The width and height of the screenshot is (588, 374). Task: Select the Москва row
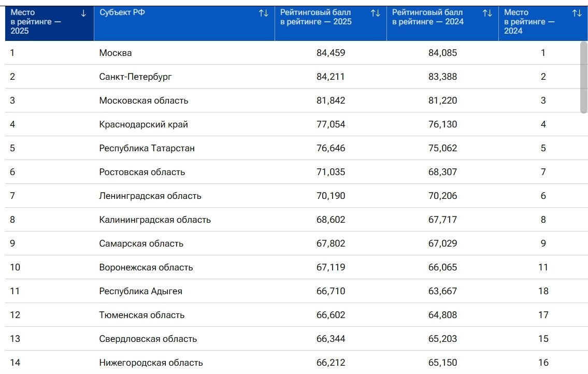tap(116, 53)
